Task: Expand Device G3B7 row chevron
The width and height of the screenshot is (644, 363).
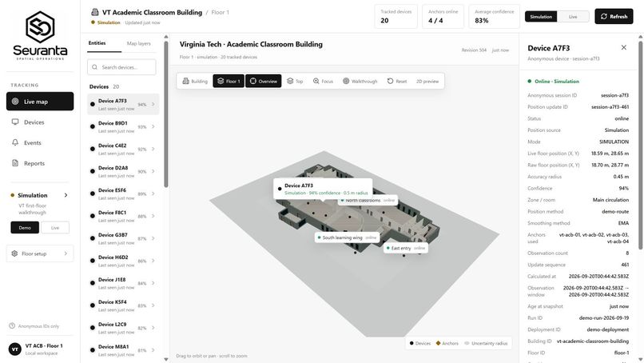Action: pos(153,238)
